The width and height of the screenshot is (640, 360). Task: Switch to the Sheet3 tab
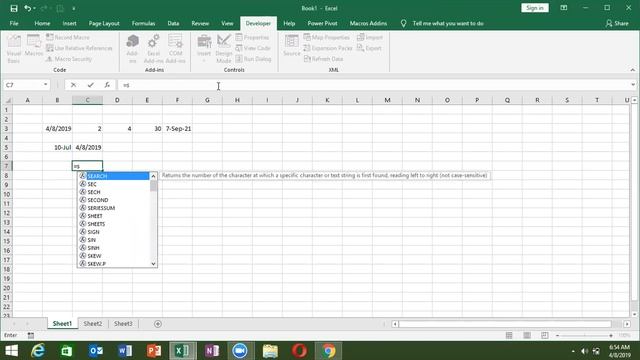point(123,323)
